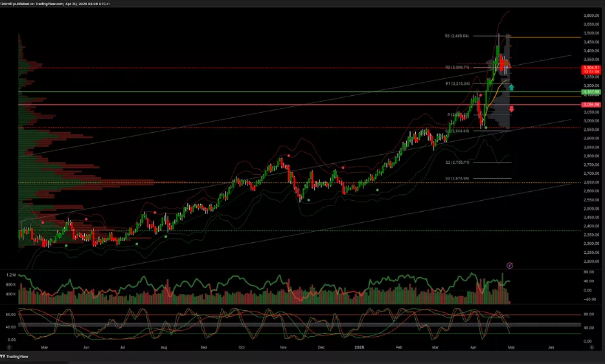Image resolution: width=605 pixels, height=364 pixels.
Task: Click the Sep label on the time axis
Action: [x=203, y=347]
